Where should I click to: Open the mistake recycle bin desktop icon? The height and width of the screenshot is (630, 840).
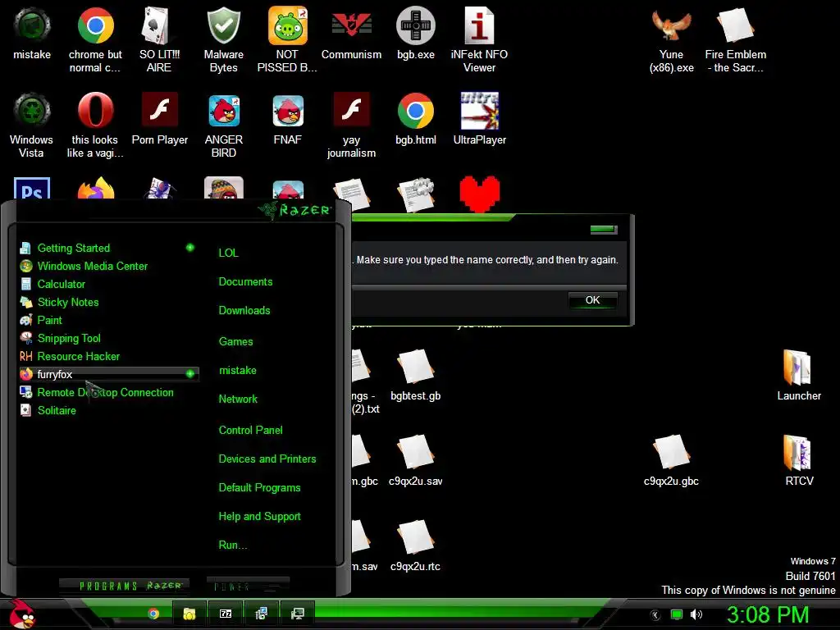pos(32,25)
